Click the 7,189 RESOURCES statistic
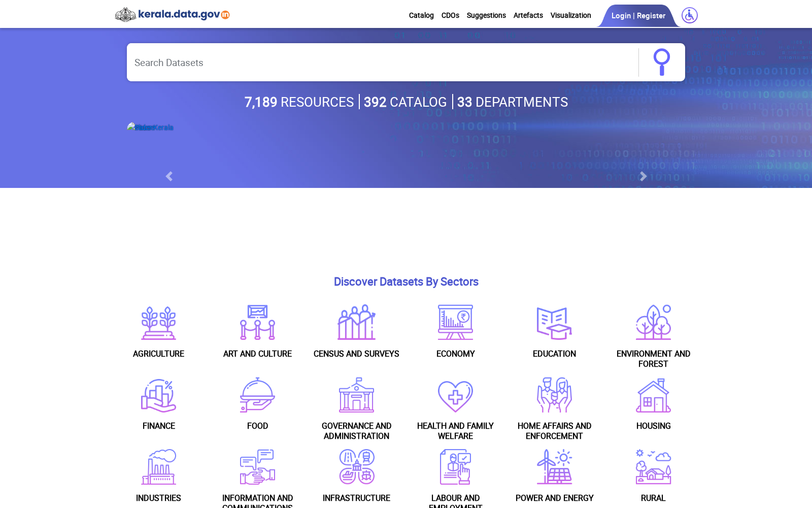Image resolution: width=812 pixels, height=508 pixels. tap(299, 102)
